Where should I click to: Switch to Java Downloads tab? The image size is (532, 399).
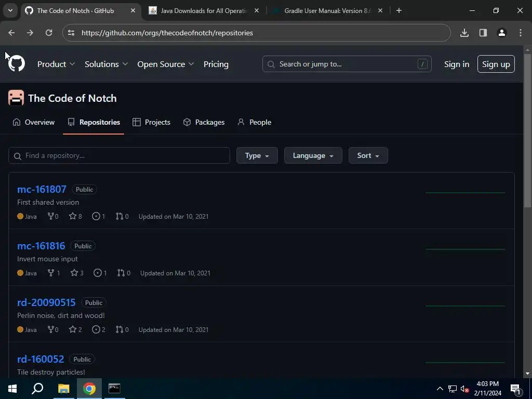click(x=204, y=10)
